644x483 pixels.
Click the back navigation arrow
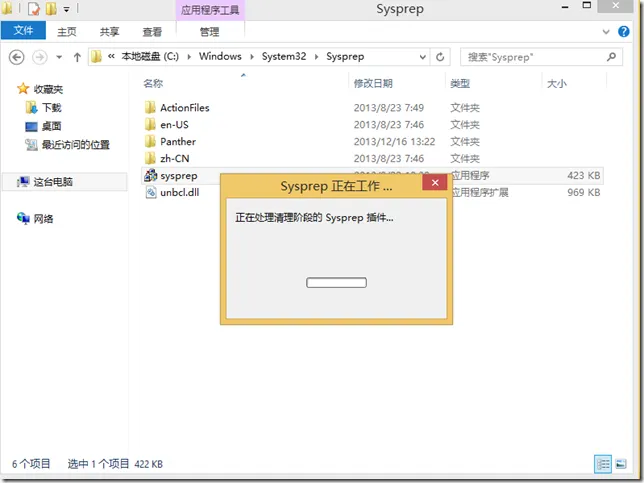16,57
